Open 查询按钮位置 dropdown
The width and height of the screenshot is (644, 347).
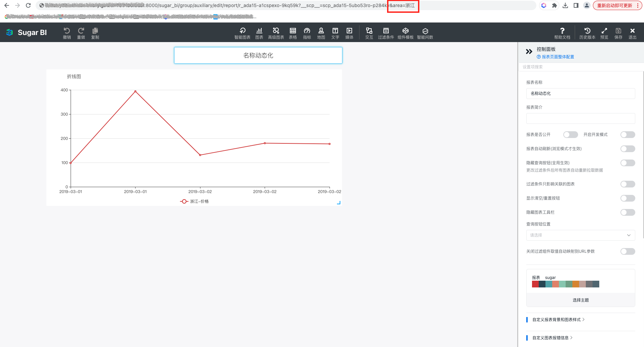point(580,235)
